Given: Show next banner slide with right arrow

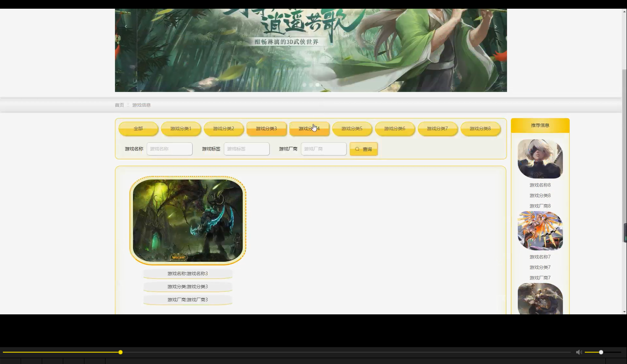Looking at the screenshot, I should coord(495,26).
